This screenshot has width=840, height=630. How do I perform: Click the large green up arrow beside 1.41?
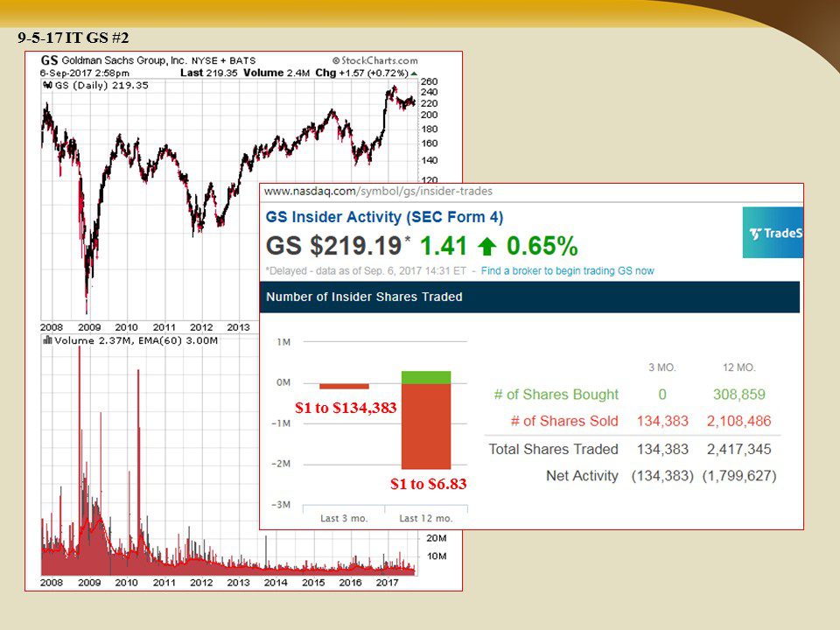click(x=487, y=247)
